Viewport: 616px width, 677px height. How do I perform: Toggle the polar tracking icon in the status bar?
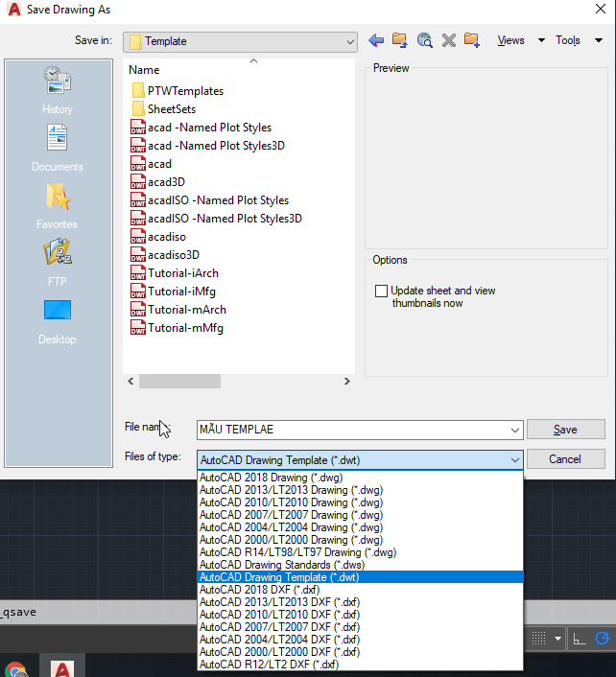point(603,638)
